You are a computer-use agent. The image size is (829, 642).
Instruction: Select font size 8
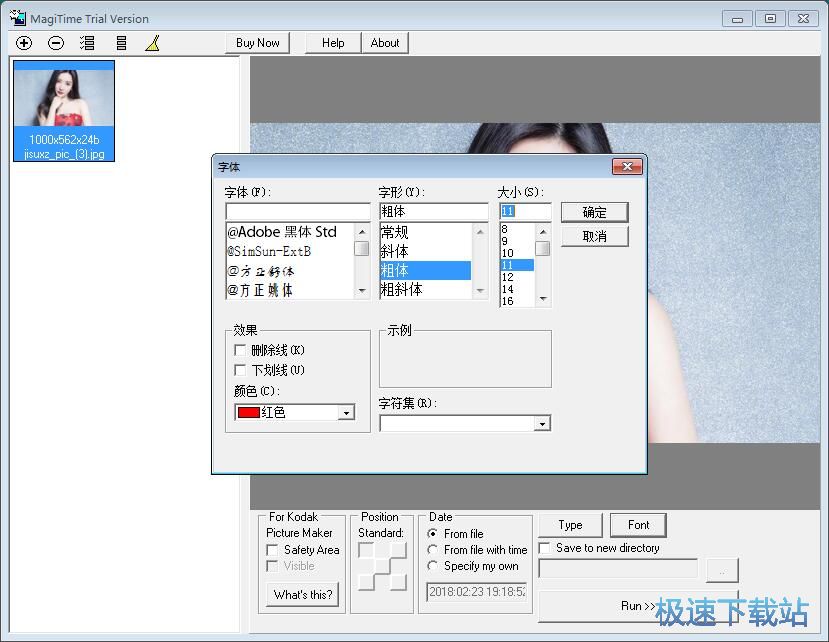coord(517,229)
